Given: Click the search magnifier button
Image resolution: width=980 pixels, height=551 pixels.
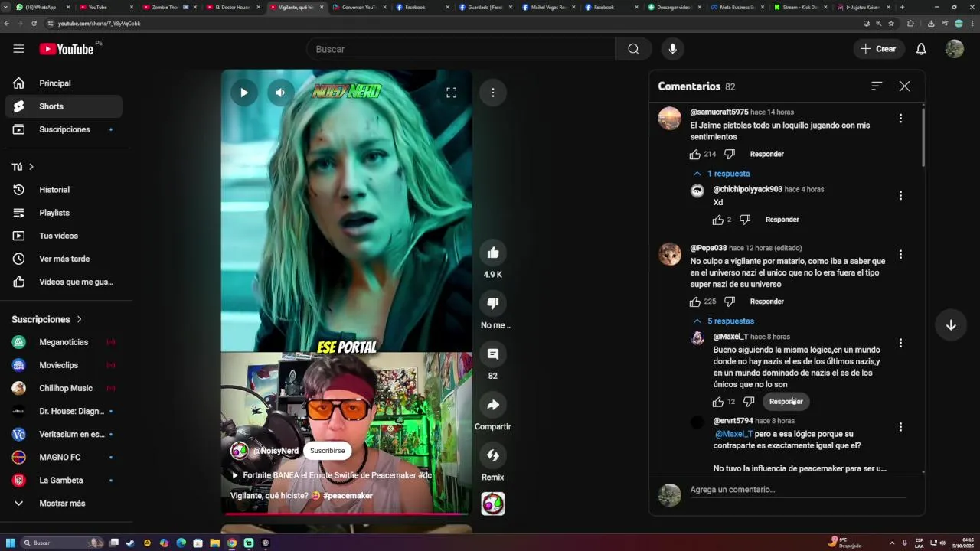Looking at the screenshot, I should point(633,49).
